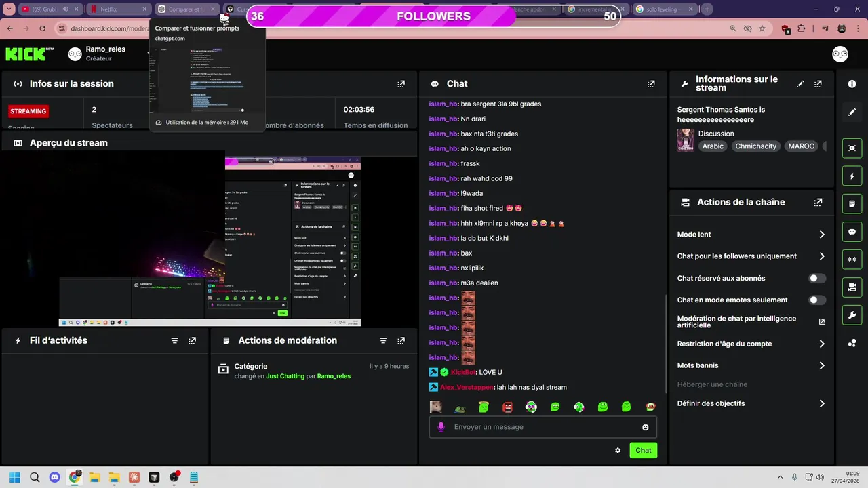This screenshot has height=488, width=868.
Task: Open the emoji picker in message box
Action: click(646, 427)
